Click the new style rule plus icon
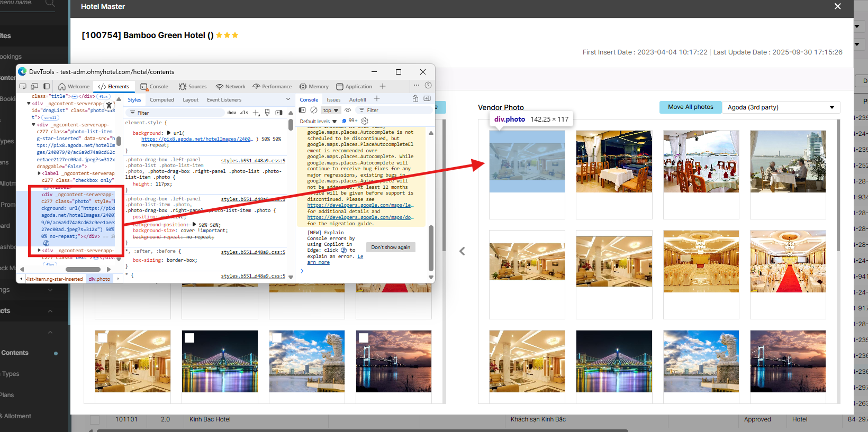The height and width of the screenshot is (432, 868). 256,113
